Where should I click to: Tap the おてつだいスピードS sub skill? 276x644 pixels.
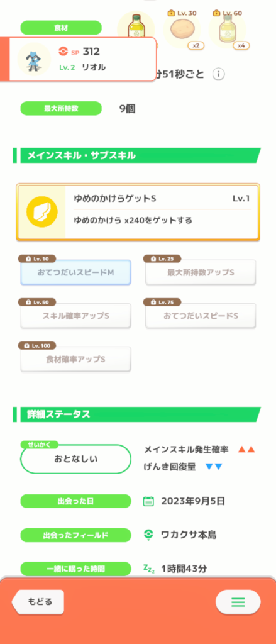coord(201,316)
